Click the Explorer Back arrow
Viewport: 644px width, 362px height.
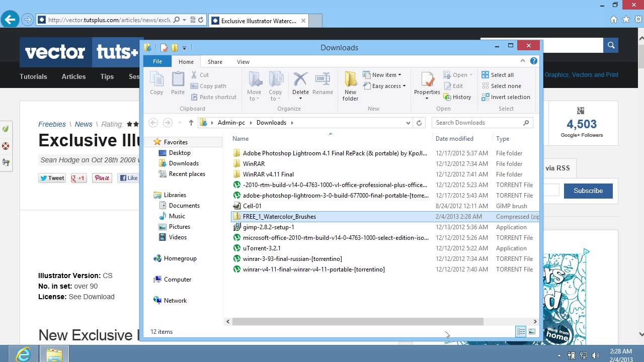pos(153,123)
